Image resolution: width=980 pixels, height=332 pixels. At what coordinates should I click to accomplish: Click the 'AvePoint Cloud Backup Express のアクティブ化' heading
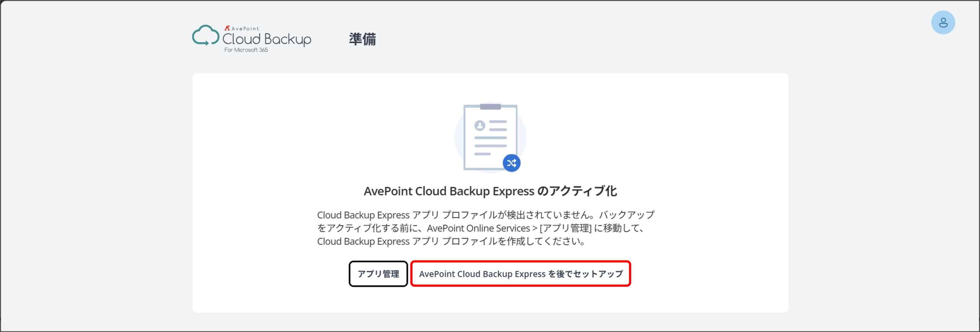(490, 191)
